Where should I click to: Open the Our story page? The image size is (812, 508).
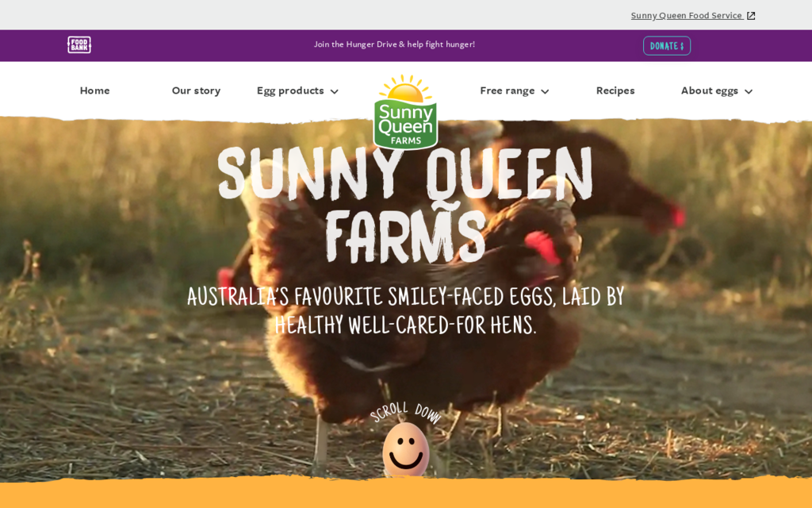pyautogui.click(x=197, y=90)
